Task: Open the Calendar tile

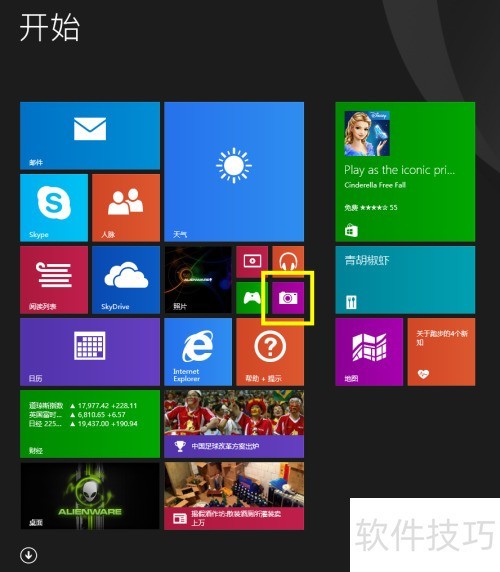Action: [90, 352]
